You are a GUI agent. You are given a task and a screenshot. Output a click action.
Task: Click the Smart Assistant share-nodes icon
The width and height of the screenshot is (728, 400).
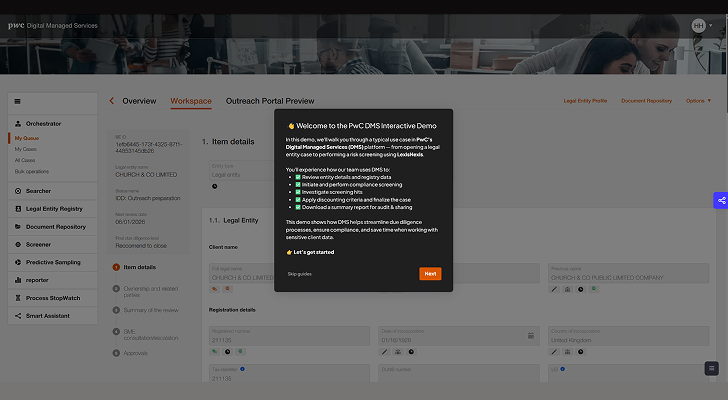click(18, 316)
